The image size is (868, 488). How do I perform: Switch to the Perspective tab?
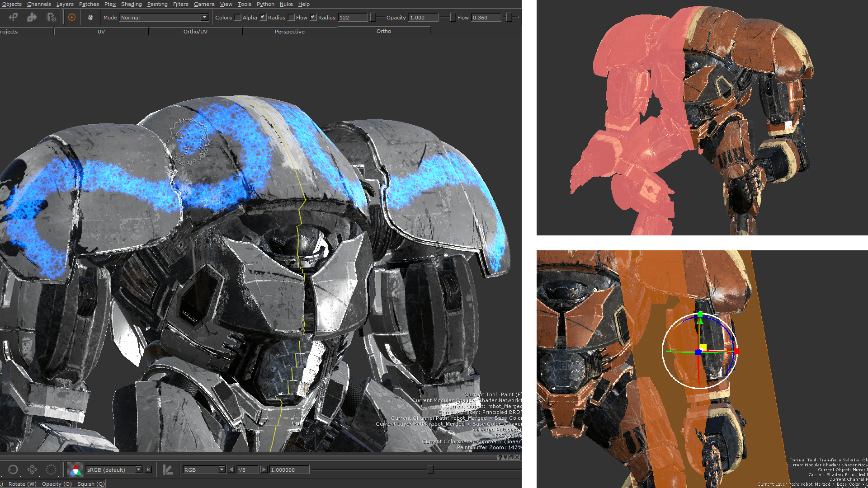(290, 31)
